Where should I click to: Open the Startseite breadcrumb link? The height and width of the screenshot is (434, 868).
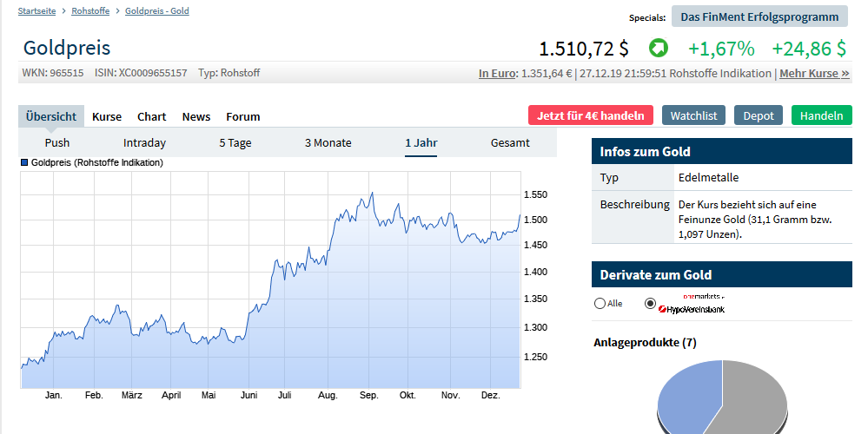coord(36,11)
